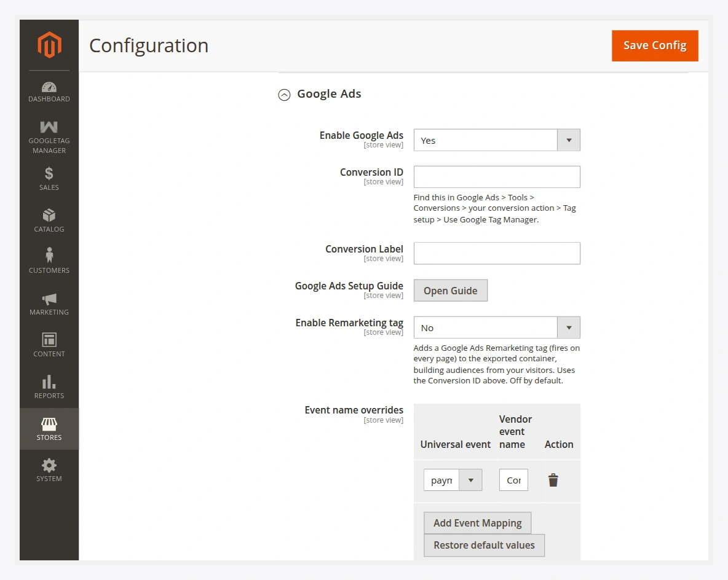Select the REPORTS menu label
This screenshot has width=728, height=580.
49,396
